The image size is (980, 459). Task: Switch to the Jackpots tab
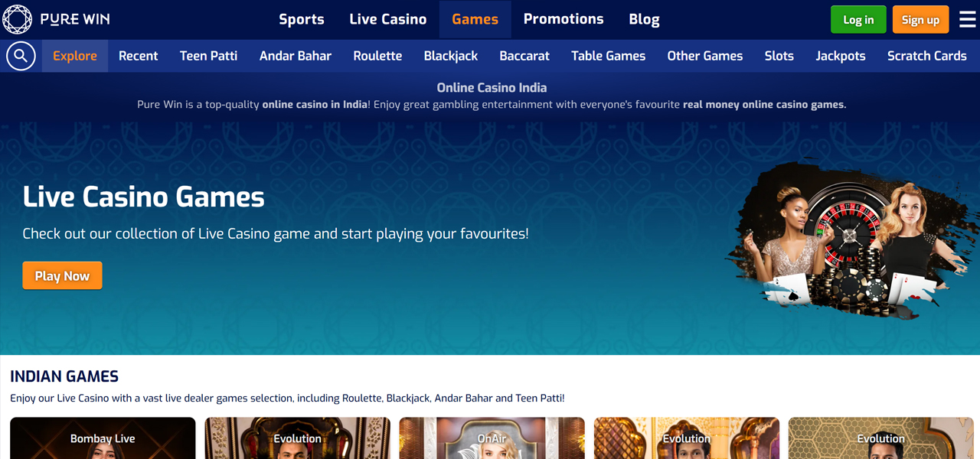pos(841,56)
